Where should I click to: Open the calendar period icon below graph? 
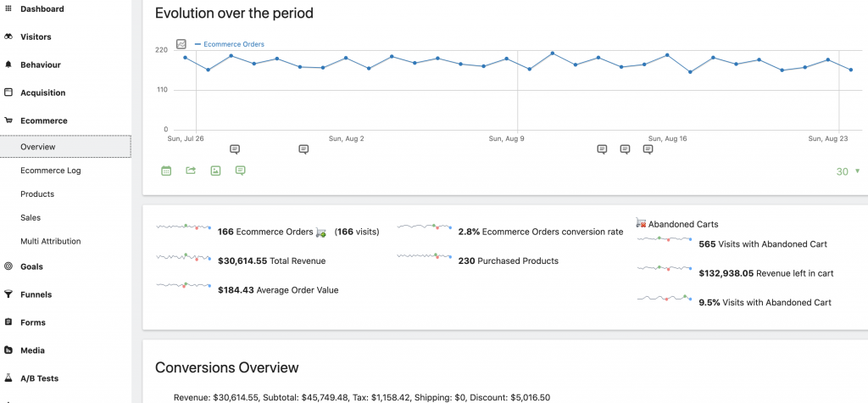coord(166,171)
